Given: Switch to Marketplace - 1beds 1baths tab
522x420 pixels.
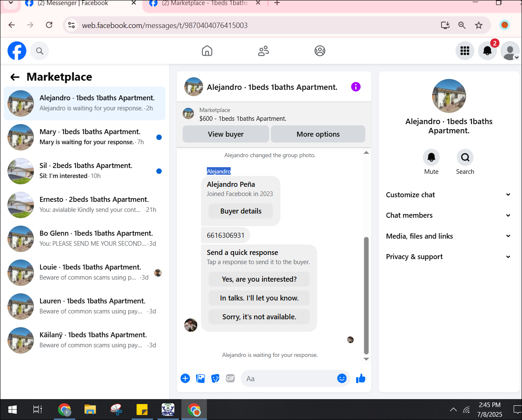Looking at the screenshot, I should coord(205,3).
